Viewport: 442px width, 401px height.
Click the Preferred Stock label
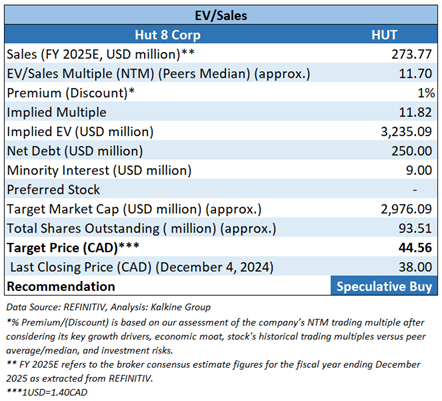[53, 189]
